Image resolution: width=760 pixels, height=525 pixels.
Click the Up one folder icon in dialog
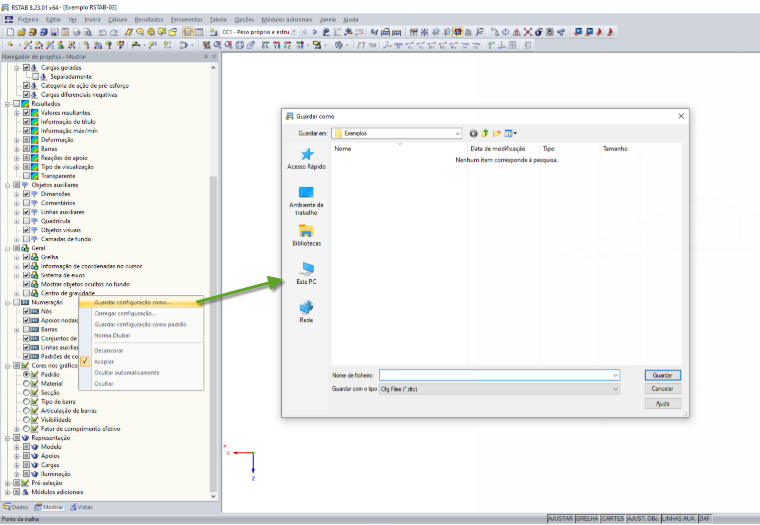tap(485, 133)
